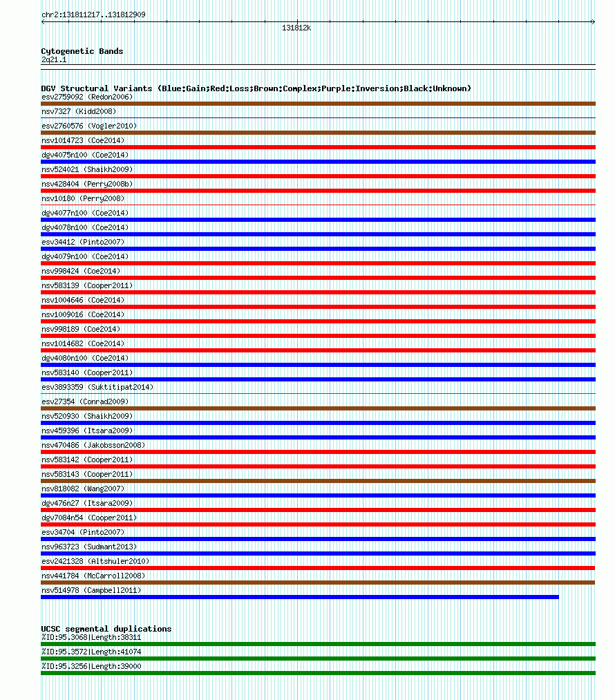Open dgv476n27 (Itsara2009) variant
Image resolution: width=615 pixels, height=700 pixels.
click(87, 503)
